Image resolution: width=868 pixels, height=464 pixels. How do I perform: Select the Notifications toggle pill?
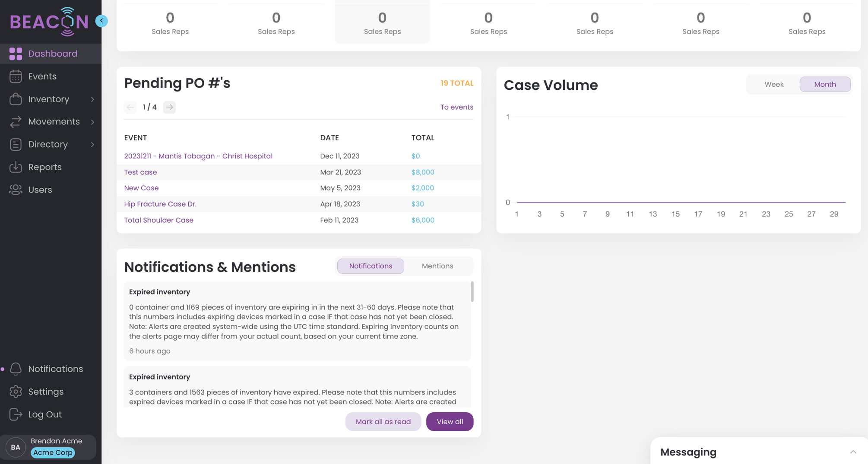370,266
